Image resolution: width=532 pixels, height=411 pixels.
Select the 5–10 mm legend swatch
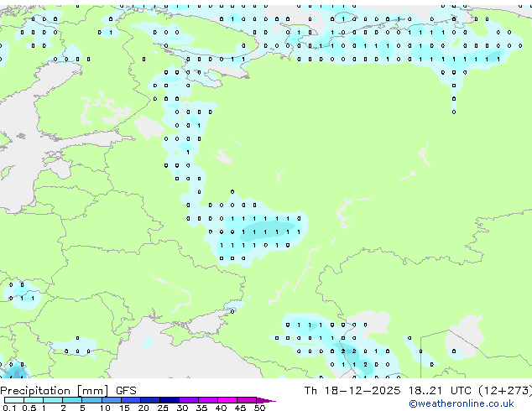(x=91, y=400)
